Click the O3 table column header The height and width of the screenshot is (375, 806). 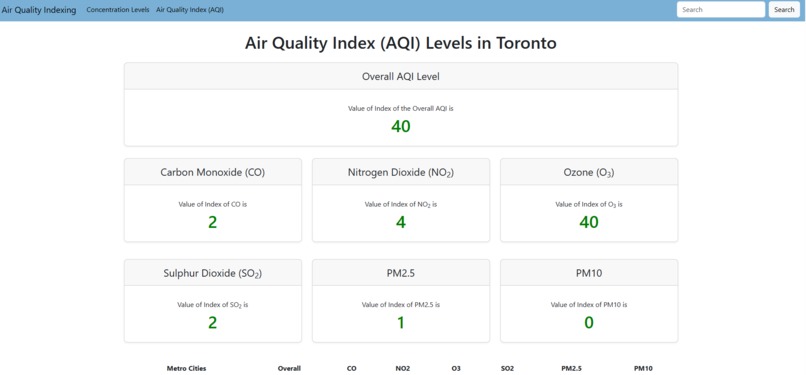click(x=456, y=368)
